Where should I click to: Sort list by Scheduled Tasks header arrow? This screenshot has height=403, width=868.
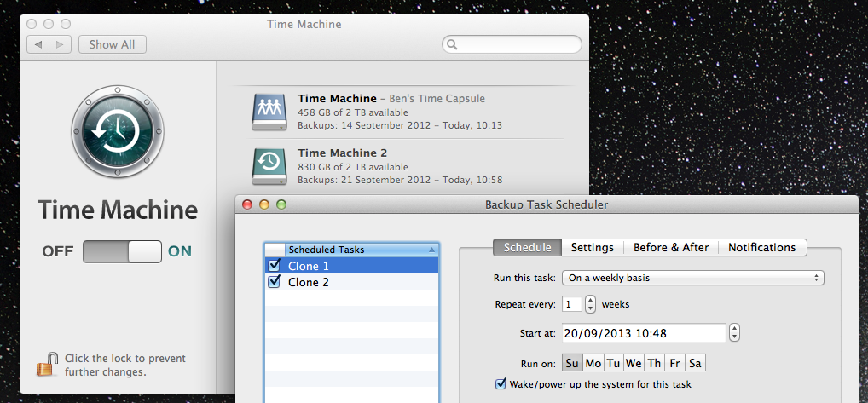(x=431, y=250)
